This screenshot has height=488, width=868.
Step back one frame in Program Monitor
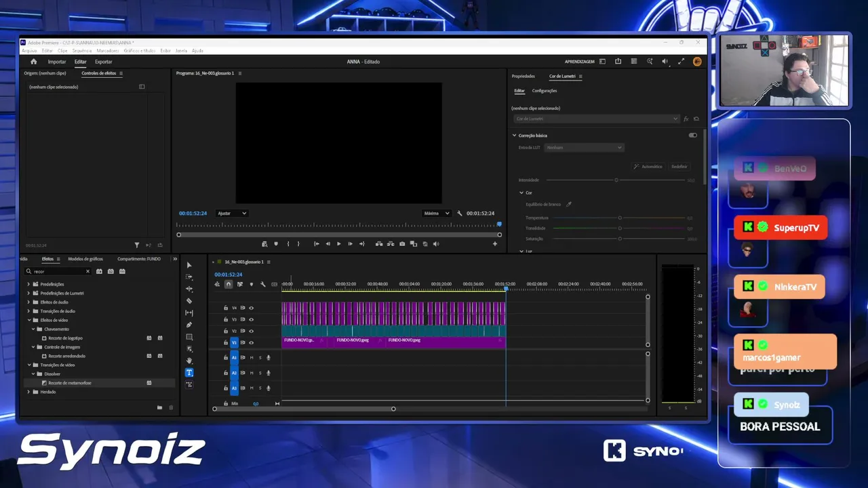pos(328,244)
